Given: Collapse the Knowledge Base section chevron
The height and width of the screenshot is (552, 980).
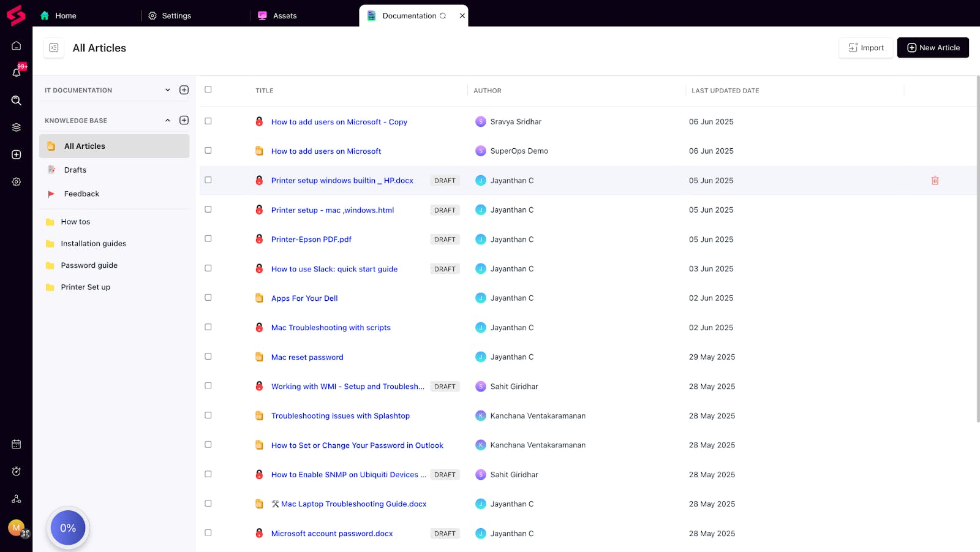Looking at the screenshot, I should click(x=168, y=120).
